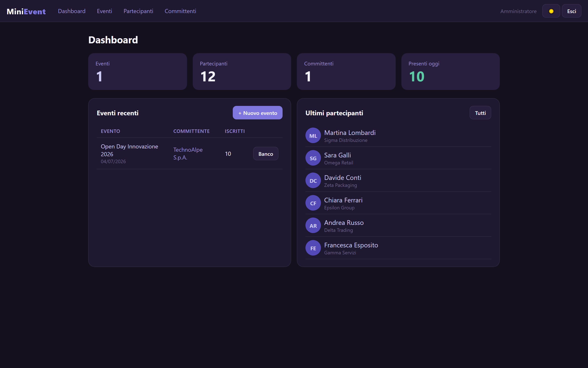Open participant Andrea Russo
Viewport: 588px width, 368px height.
point(344,223)
